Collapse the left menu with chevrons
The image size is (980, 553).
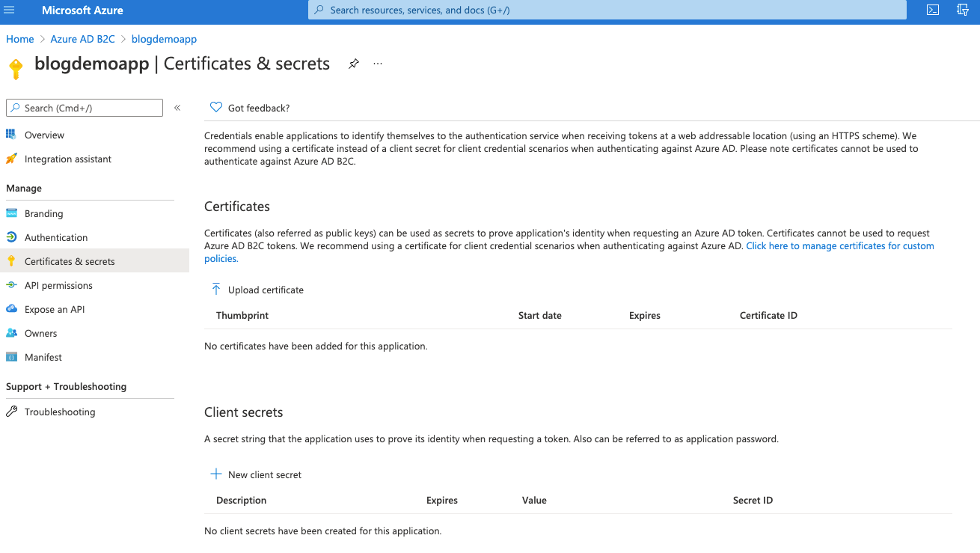(x=177, y=108)
